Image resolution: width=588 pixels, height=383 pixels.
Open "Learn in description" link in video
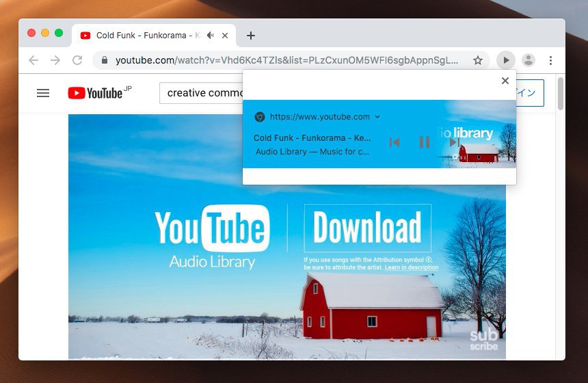tap(412, 267)
